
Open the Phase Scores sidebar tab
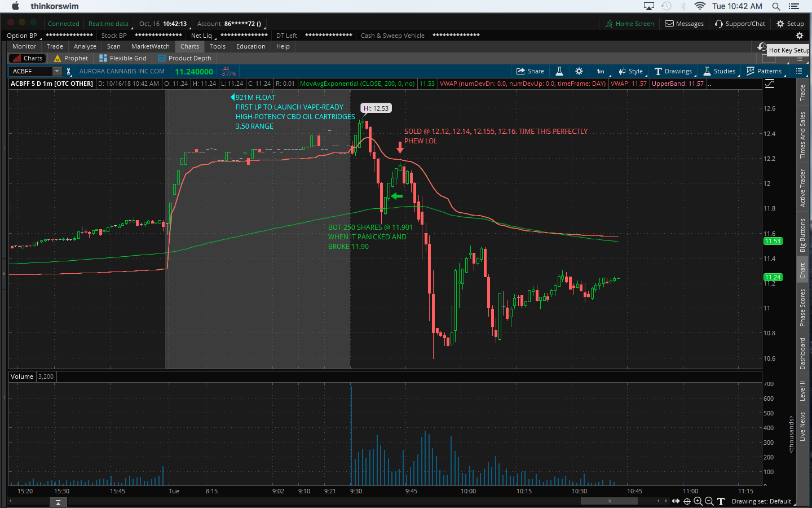(802, 308)
